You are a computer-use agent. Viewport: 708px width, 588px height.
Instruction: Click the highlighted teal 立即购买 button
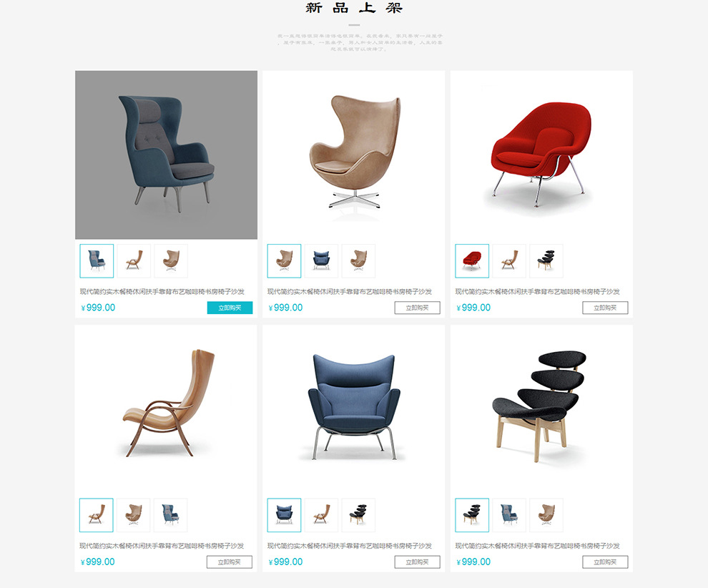click(230, 308)
